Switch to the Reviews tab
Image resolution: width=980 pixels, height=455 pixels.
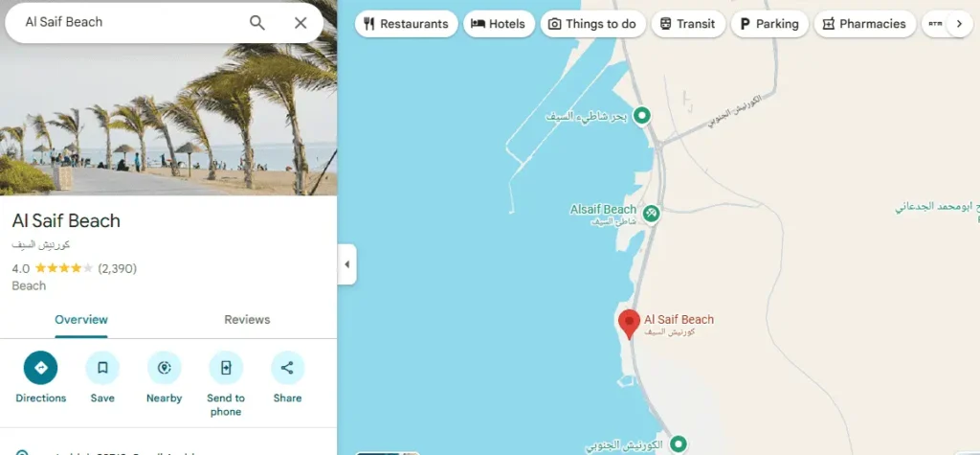tap(247, 320)
